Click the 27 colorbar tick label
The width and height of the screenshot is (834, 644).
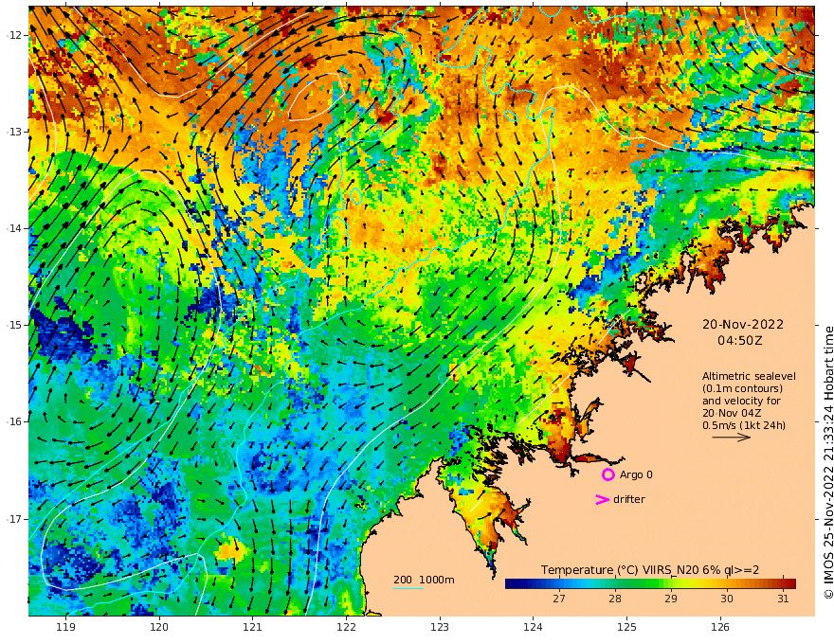558,599
